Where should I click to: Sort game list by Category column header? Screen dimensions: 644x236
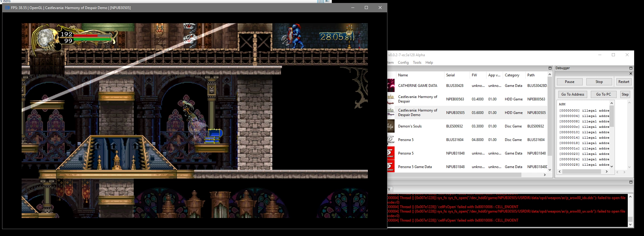pos(512,75)
